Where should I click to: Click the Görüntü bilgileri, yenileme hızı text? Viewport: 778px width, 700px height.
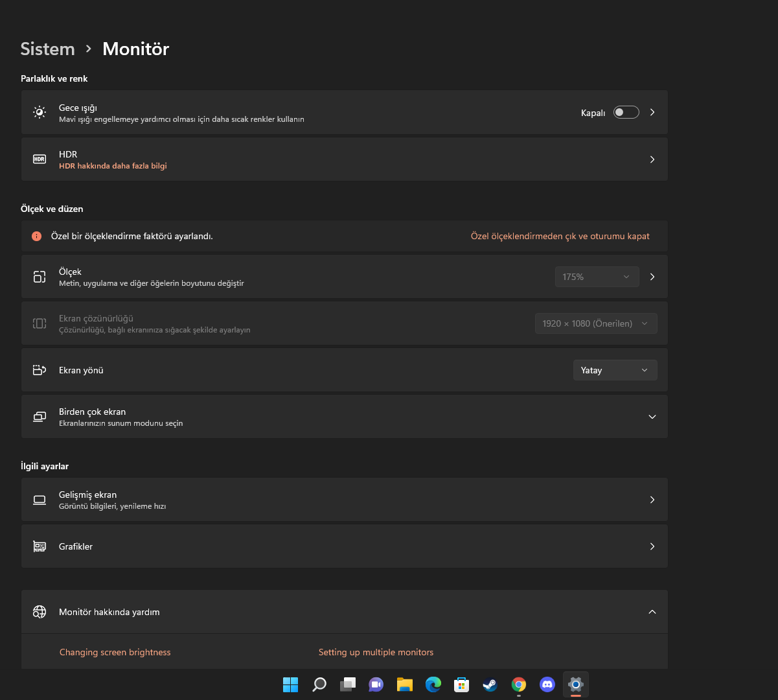point(113,506)
